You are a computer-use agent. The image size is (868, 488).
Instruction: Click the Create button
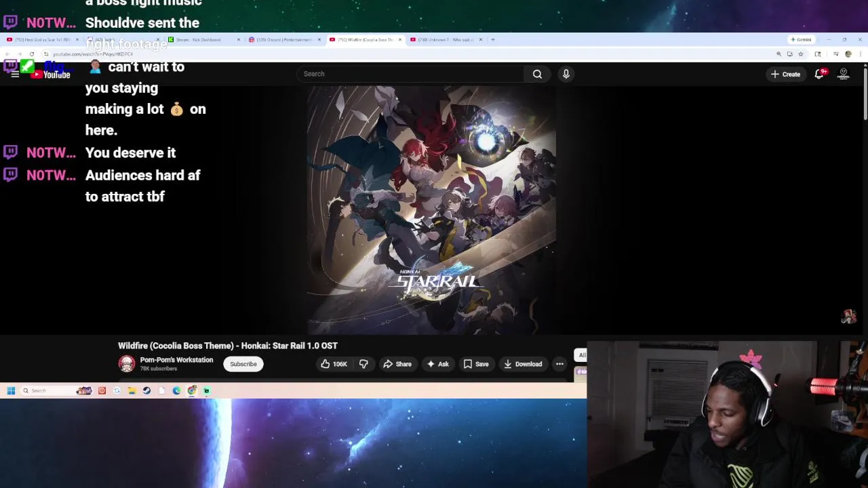pyautogui.click(x=786, y=74)
